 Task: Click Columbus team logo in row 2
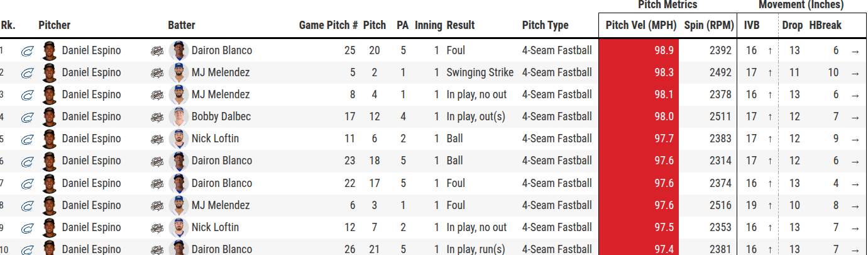pyautogui.click(x=27, y=73)
